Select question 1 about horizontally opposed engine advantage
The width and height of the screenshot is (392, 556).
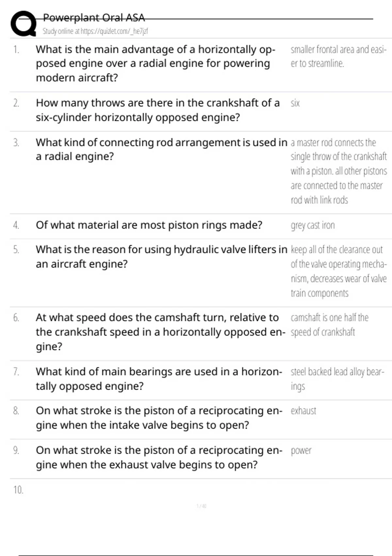click(155, 63)
